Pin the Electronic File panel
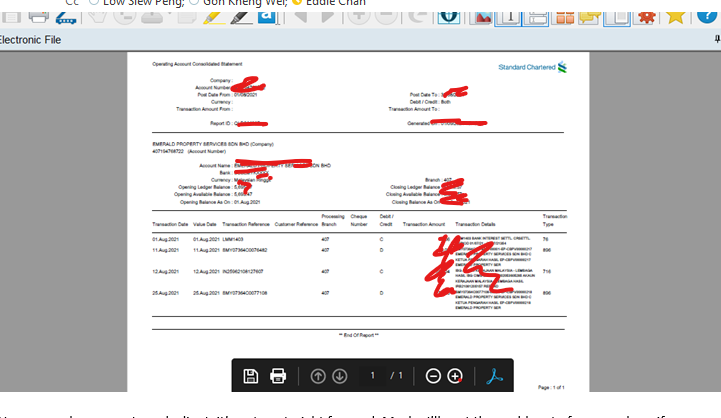Viewport: 721px width, 418px height. pyautogui.click(x=717, y=40)
